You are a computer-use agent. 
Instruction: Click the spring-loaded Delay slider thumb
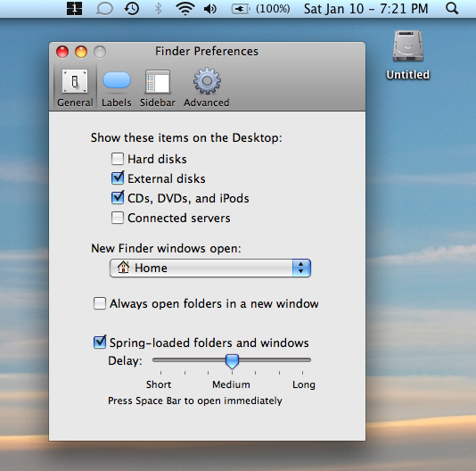pyautogui.click(x=233, y=361)
